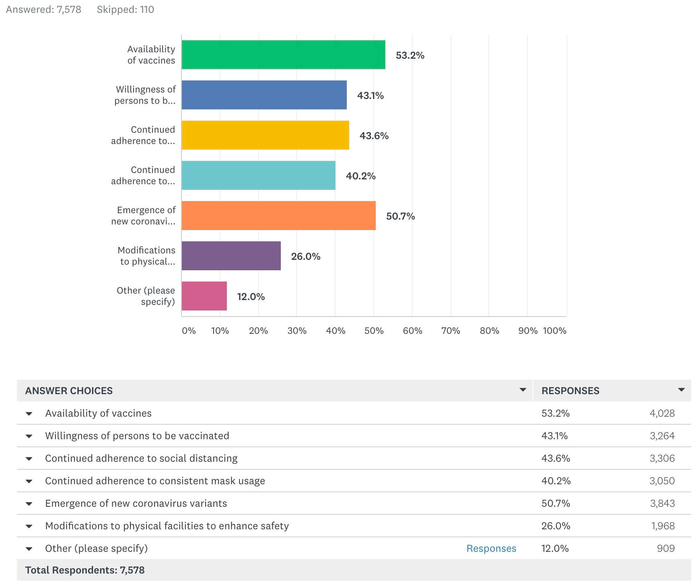Select the teal 40.2% bar
Screen dimensions: 700x588
pyautogui.click(x=259, y=175)
